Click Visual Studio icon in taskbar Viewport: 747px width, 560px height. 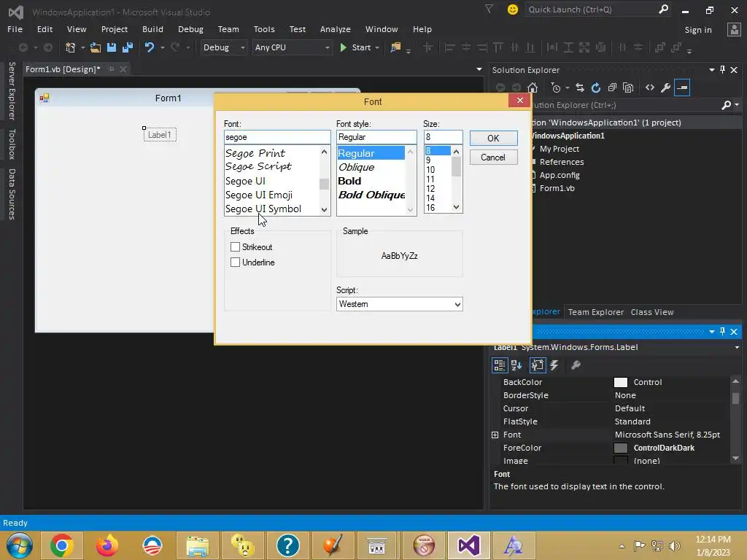[469, 545]
